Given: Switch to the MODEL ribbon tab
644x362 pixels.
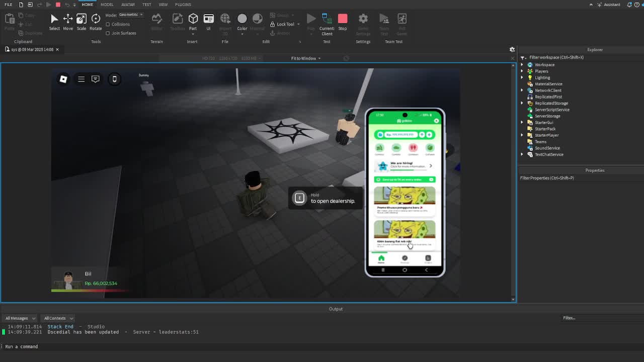Looking at the screenshot, I should click(107, 5).
